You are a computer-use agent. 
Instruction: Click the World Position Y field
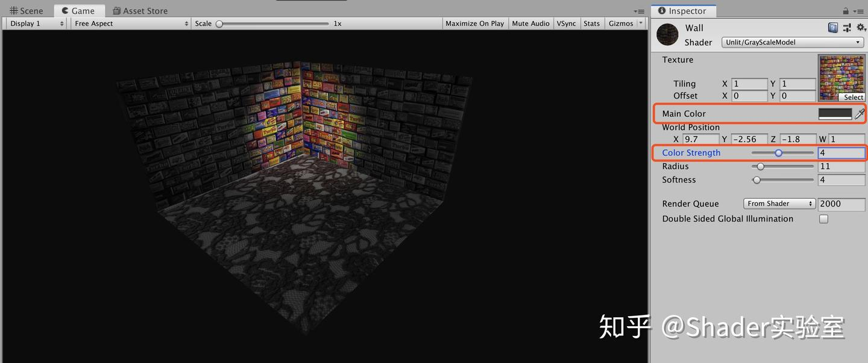tap(749, 139)
